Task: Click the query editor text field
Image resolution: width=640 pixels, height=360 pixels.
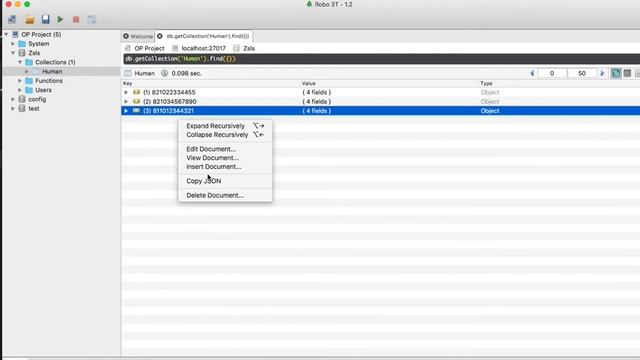Action: coord(381,59)
